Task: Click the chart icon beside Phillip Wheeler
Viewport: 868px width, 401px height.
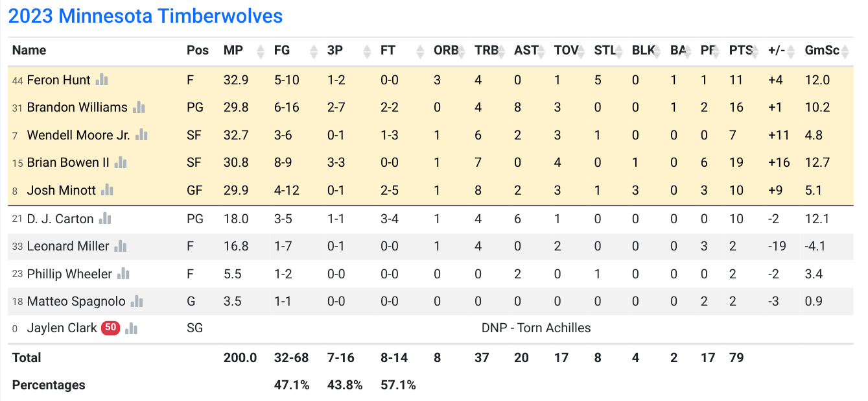Action: click(x=123, y=274)
